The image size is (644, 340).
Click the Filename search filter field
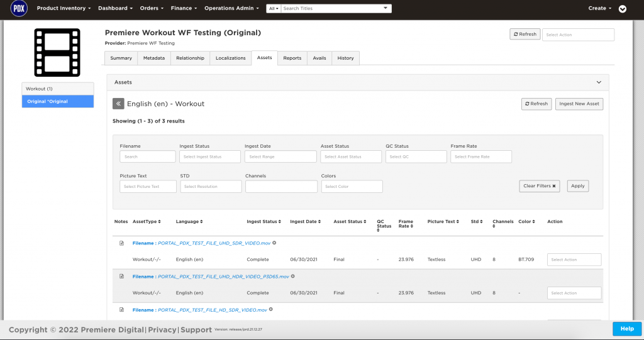coord(147,157)
